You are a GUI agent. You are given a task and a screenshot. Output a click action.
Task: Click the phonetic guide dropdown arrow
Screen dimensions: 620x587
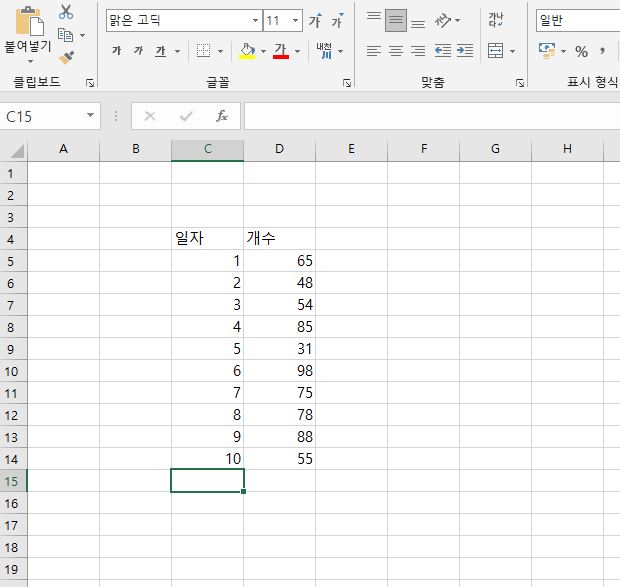(x=340, y=51)
